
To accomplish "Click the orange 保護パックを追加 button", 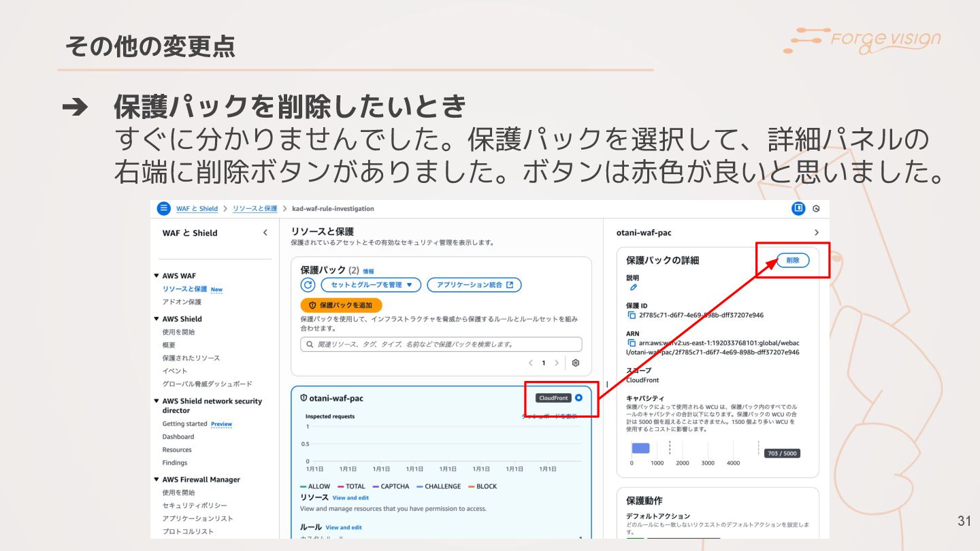I will click(x=341, y=305).
